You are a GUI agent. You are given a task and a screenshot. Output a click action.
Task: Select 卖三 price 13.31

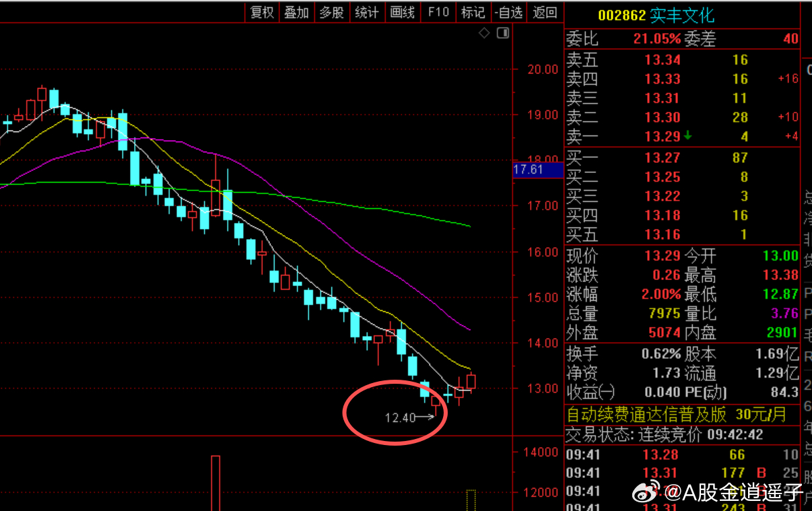coord(663,98)
